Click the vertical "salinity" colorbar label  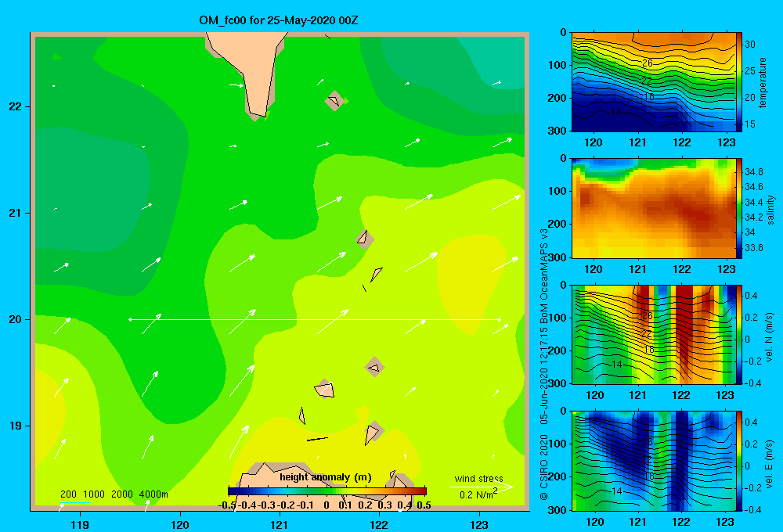(770, 210)
